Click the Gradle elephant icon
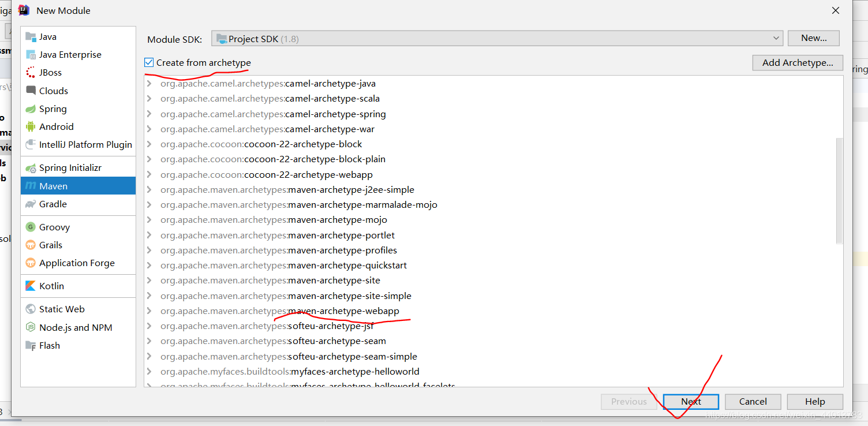 31,204
